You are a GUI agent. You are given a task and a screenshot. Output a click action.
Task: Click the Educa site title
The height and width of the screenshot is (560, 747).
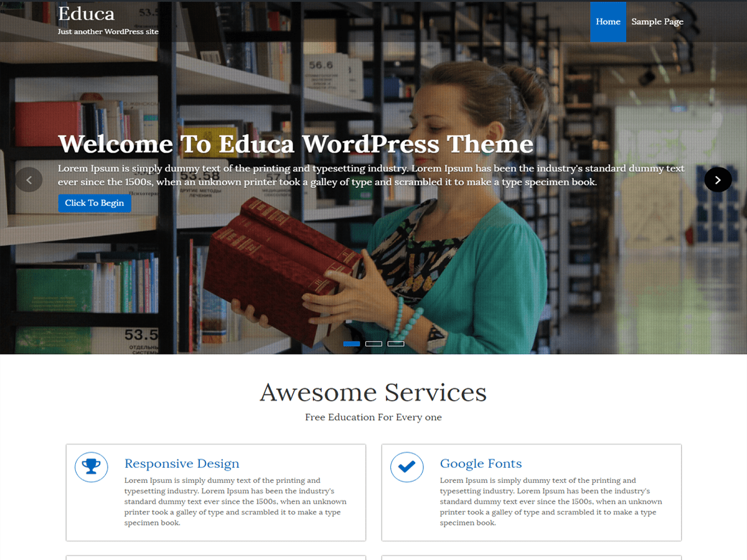click(86, 13)
